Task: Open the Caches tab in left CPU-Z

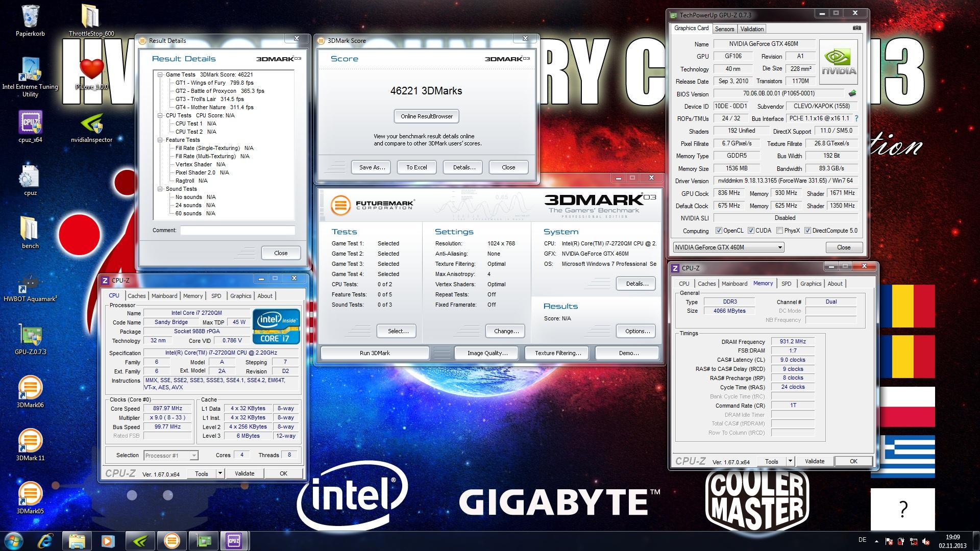Action: coord(136,296)
